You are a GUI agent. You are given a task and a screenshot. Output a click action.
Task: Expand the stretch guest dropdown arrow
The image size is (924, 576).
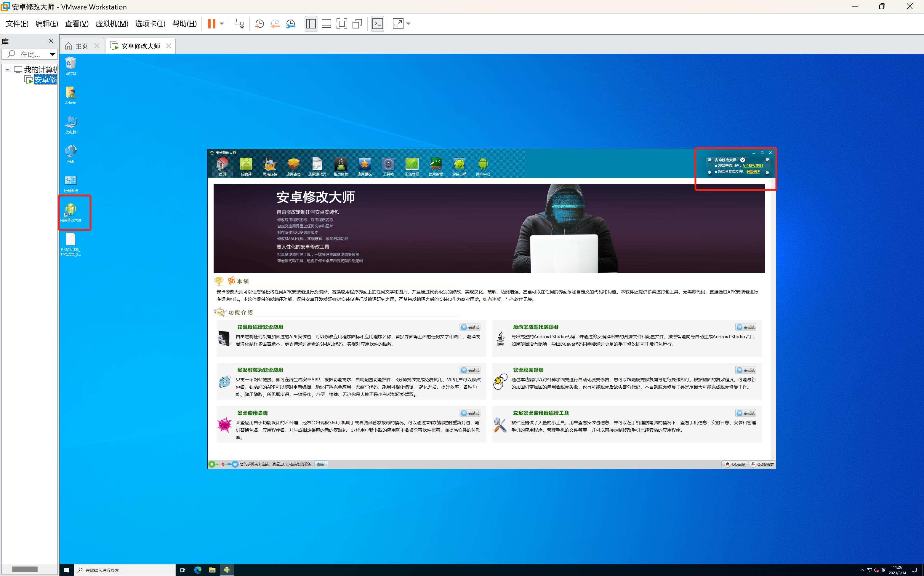[x=408, y=24]
